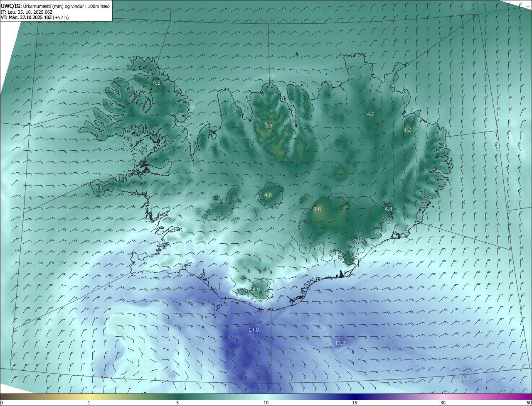Viewport: 532px width, 406px height.
Task: Pick the 4.0 value label on the map
Action: tap(268, 195)
